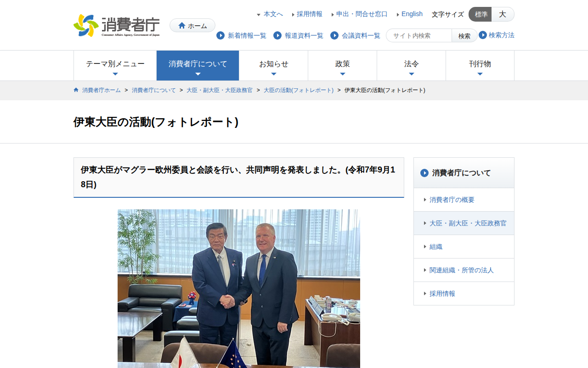The height and width of the screenshot is (368, 588).
Task: Switch to the English site link
Action: [412, 14]
